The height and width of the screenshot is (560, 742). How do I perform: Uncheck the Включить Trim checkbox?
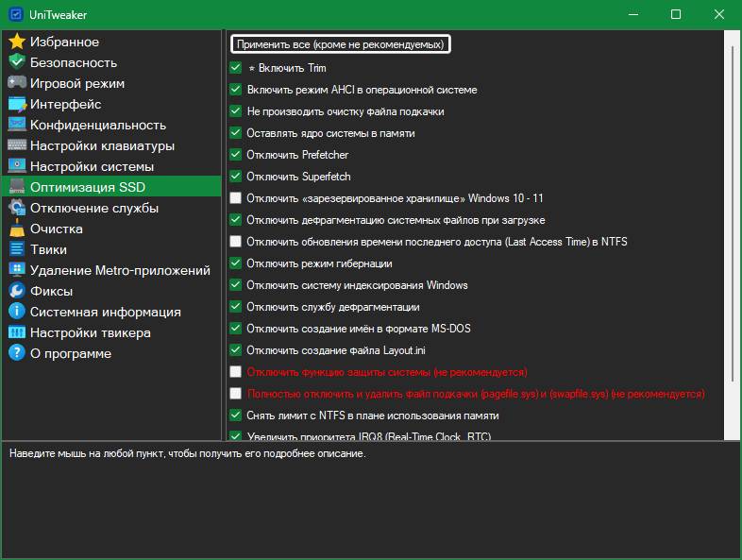pos(236,68)
